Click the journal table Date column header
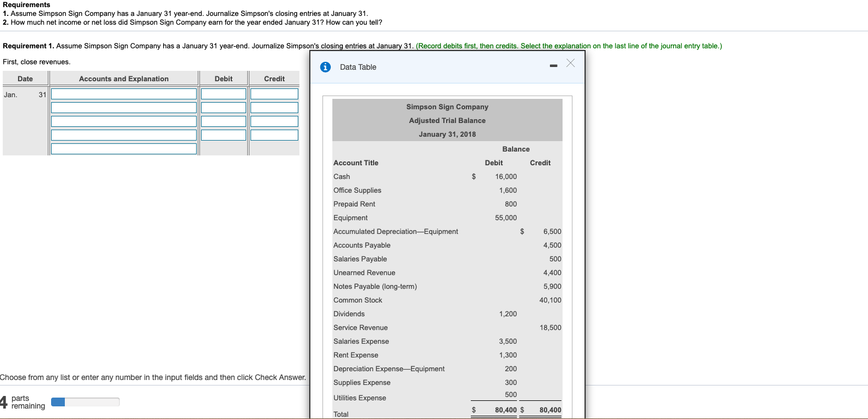Viewport: 868px width, 419px height. pos(25,79)
